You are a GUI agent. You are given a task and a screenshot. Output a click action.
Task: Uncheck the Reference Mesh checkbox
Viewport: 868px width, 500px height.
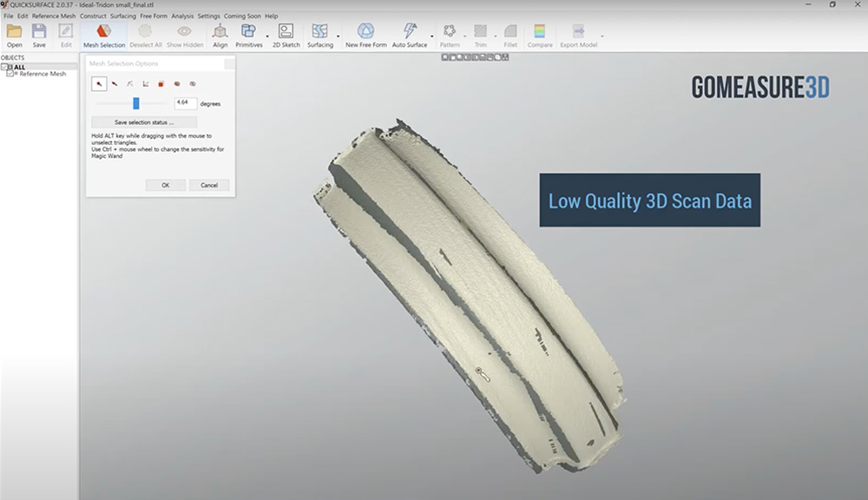(10, 74)
